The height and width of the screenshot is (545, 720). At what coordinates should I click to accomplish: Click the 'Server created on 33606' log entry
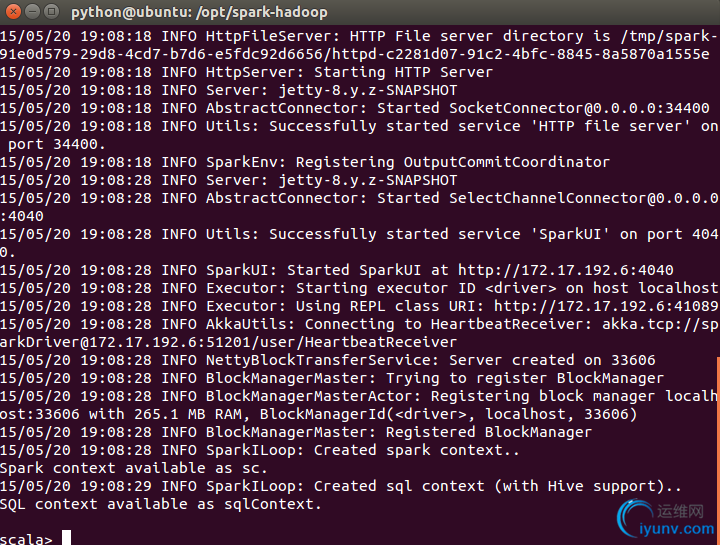click(x=552, y=360)
